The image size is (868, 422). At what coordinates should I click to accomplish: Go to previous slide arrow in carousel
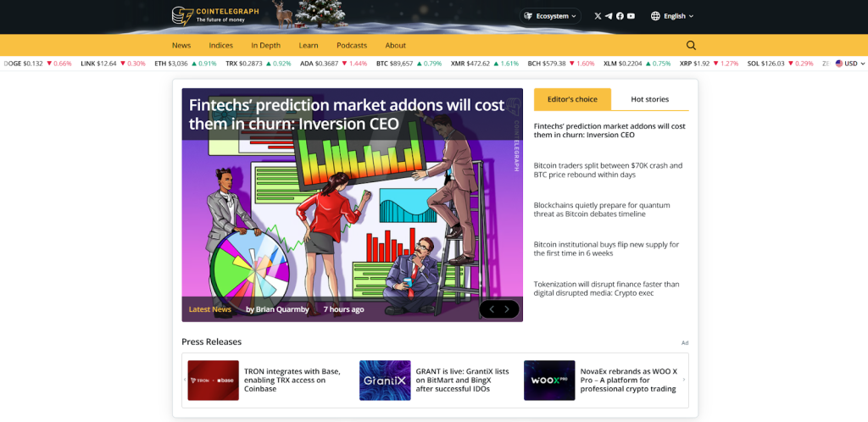[492, 309]
